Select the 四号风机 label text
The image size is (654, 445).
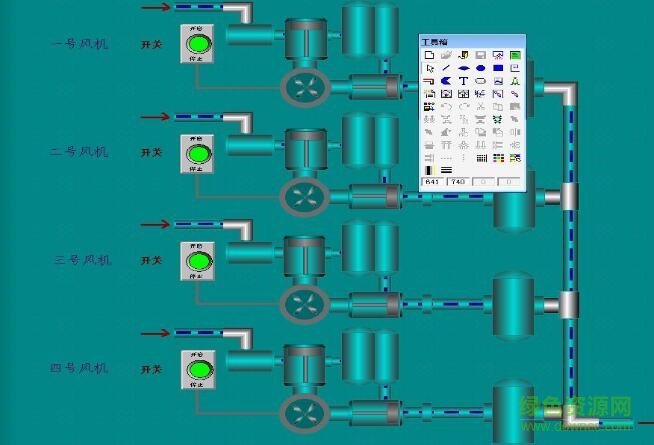[79, 368]
